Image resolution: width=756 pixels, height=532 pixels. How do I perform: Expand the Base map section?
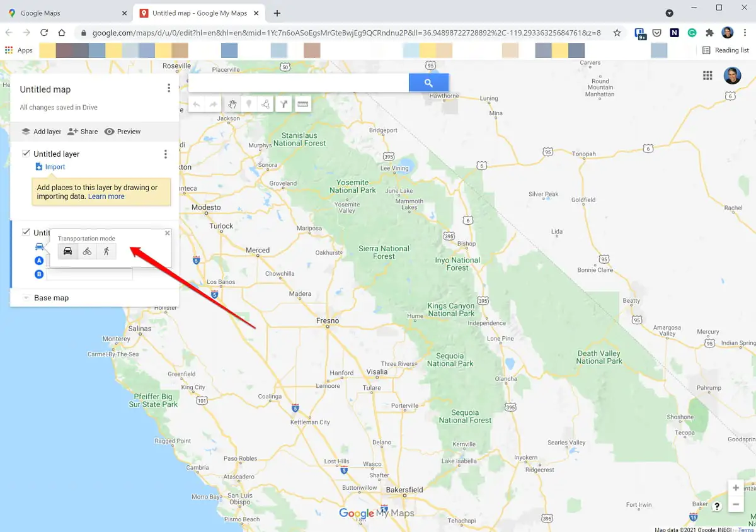click(26, 298)
